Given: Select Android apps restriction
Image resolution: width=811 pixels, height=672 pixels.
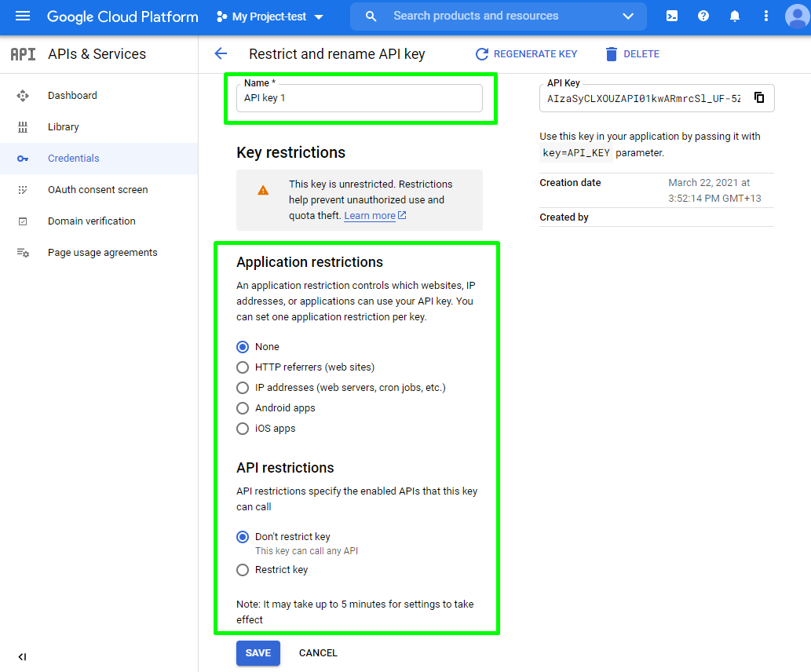Looking at the screenshot, I should coord(243,408).
